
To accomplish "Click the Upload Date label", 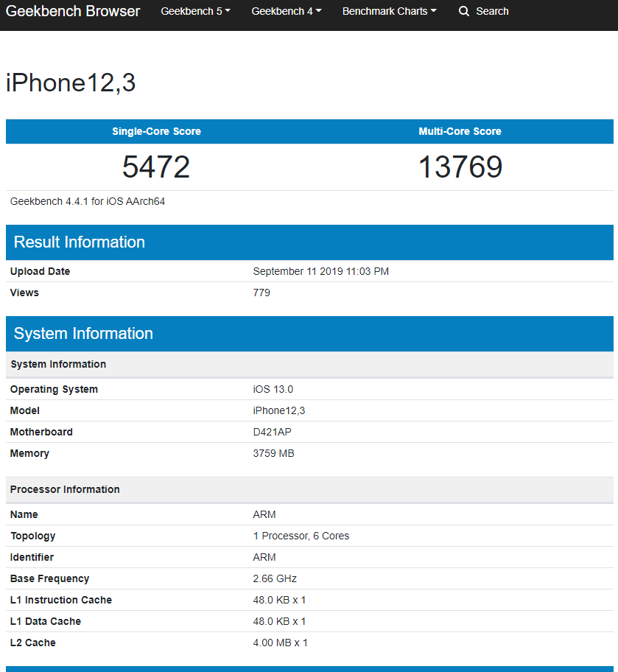I will click(40, 271).
